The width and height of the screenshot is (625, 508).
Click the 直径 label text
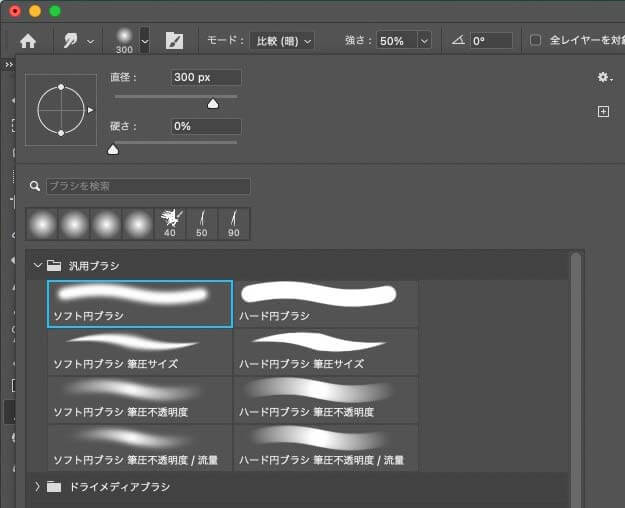[123, 77]
